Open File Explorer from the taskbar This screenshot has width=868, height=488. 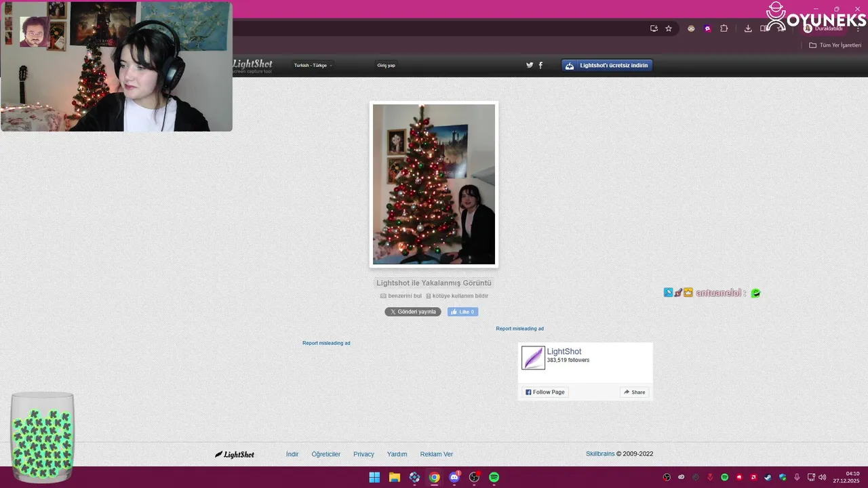click(395, 477)
